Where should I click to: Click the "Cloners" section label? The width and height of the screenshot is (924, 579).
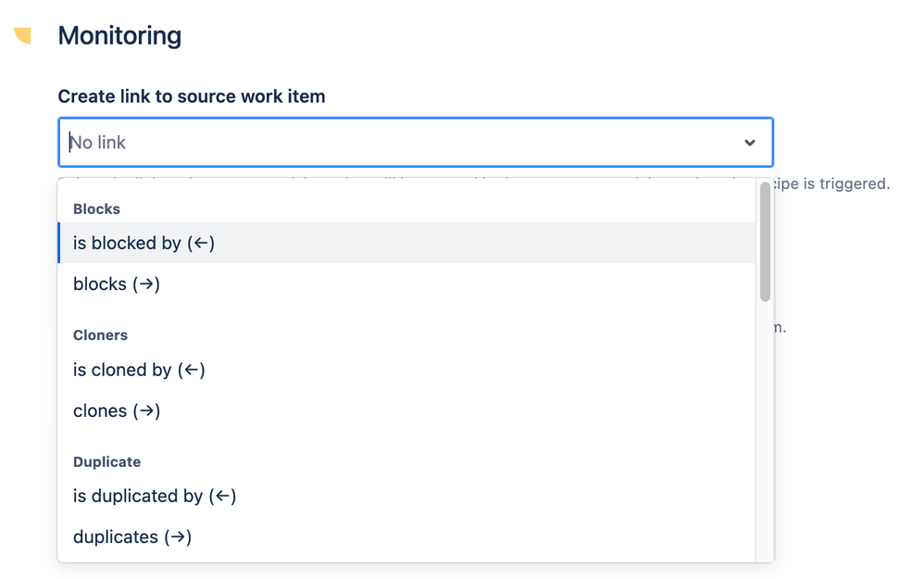pyautogui.click(x=100, y=335)
